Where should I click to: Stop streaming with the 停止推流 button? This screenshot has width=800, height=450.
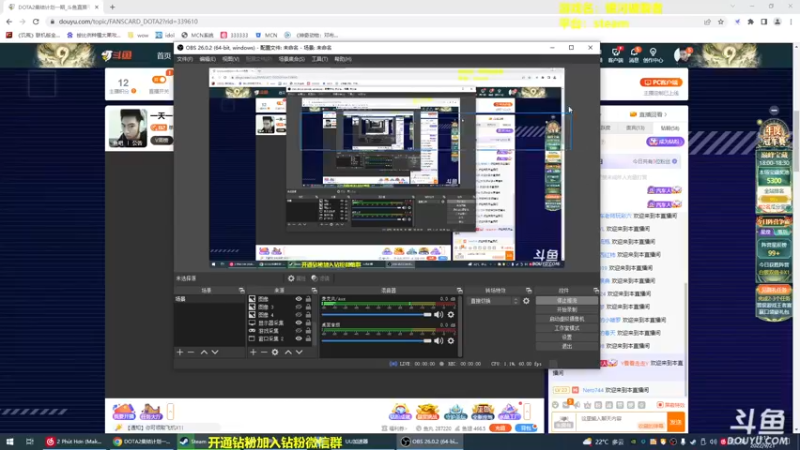coord(567,301)
